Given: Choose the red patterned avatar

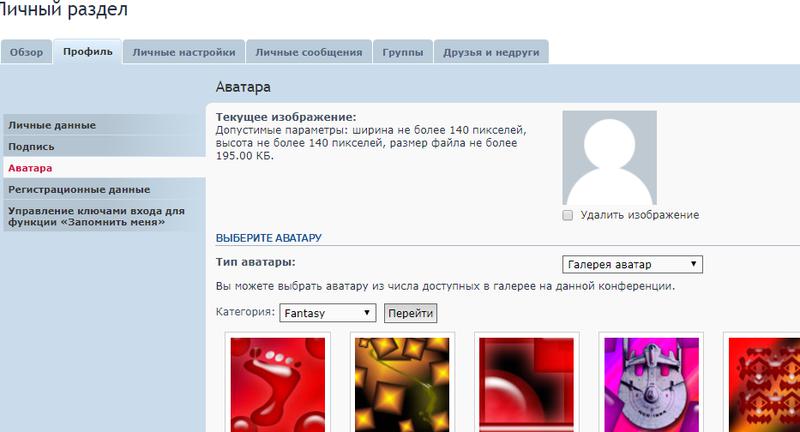Looking at the screenshot, I should tap(764, 385).
